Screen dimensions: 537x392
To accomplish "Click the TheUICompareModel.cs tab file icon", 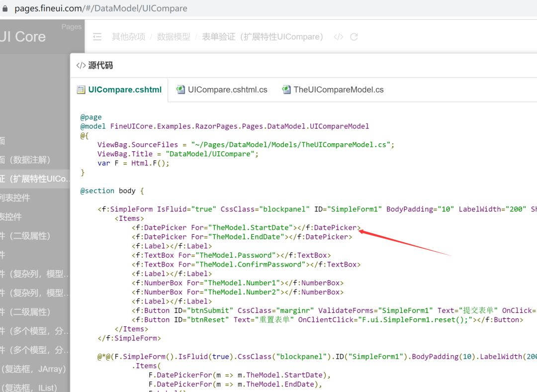I will tap(286, 90).
